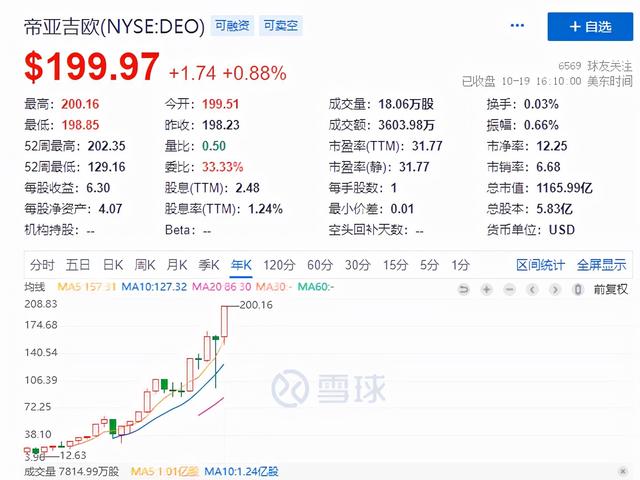This screenshot has height=480, width=640.
Task: Click the 市净率 12.25 value
Action: coord(551,146)
